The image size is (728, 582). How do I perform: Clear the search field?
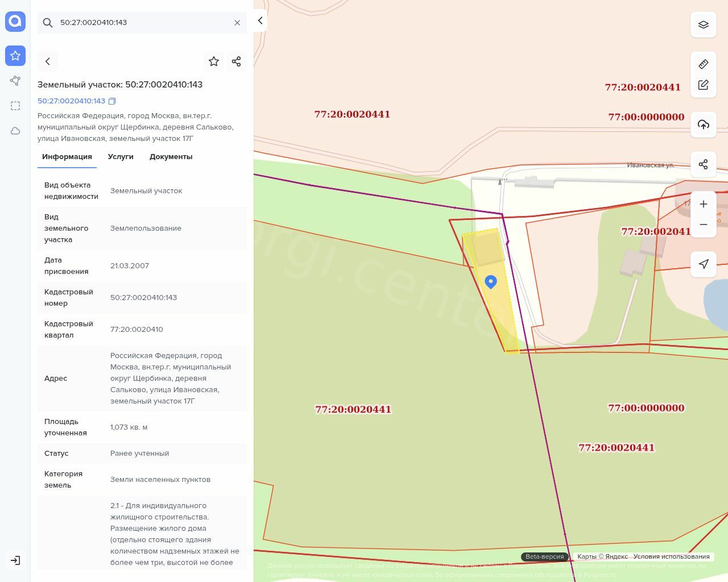pyautogui.click(x=237, y=23)
